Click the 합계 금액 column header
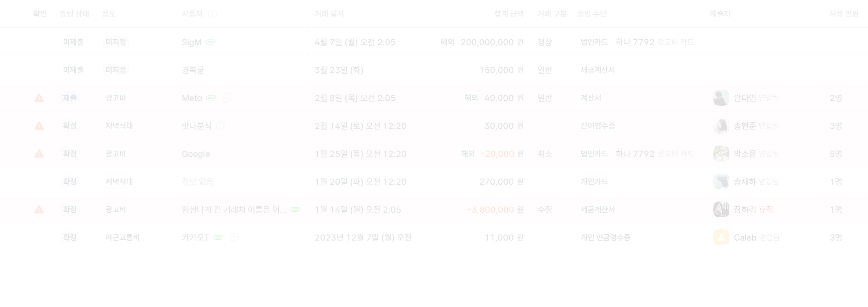This screenshot has width=868, height=307. (x=508, y=14)
